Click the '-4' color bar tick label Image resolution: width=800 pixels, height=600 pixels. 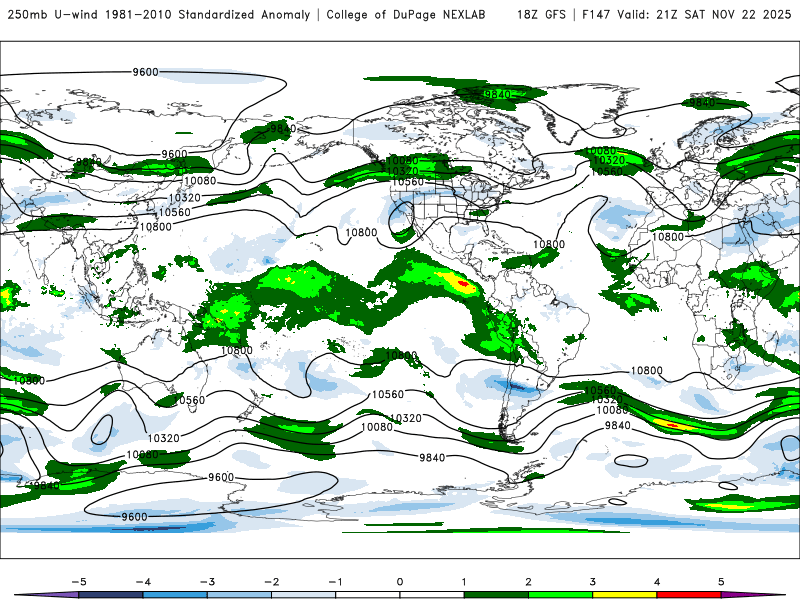pos(143,582)
